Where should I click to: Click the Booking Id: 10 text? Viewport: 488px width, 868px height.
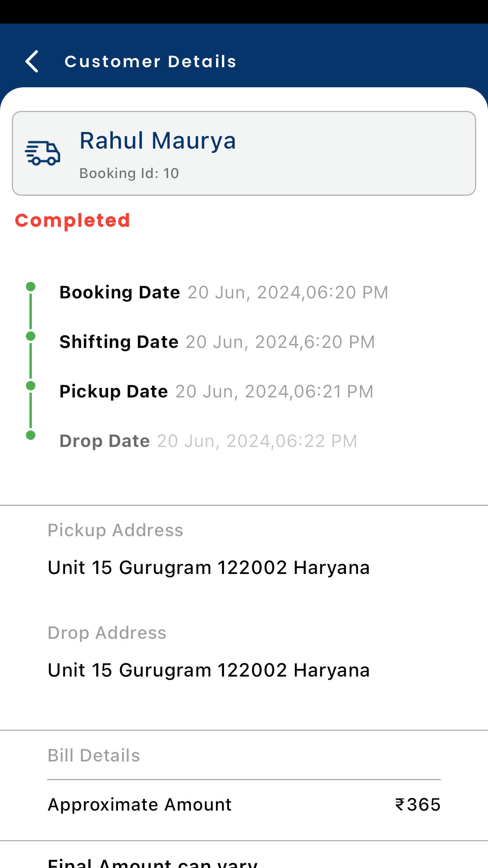(129, 173)
